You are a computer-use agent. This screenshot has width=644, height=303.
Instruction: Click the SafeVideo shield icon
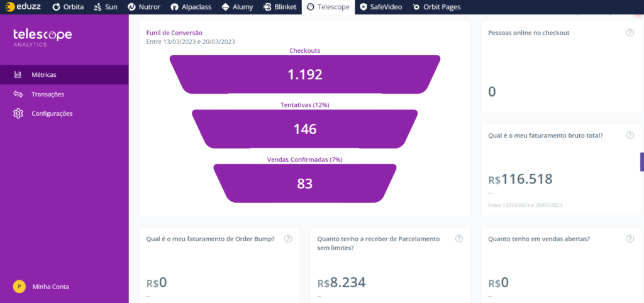363,7
